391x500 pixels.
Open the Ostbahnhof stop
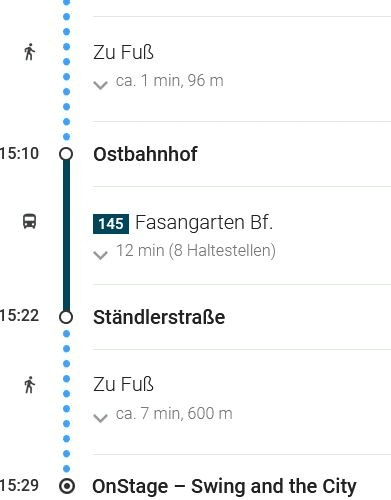point(145,154)
